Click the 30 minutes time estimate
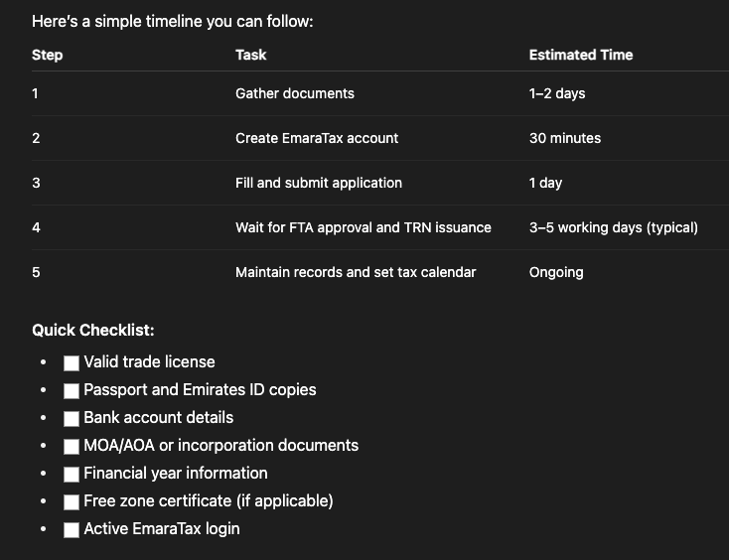The image size is (729, 560). point(564,138)
